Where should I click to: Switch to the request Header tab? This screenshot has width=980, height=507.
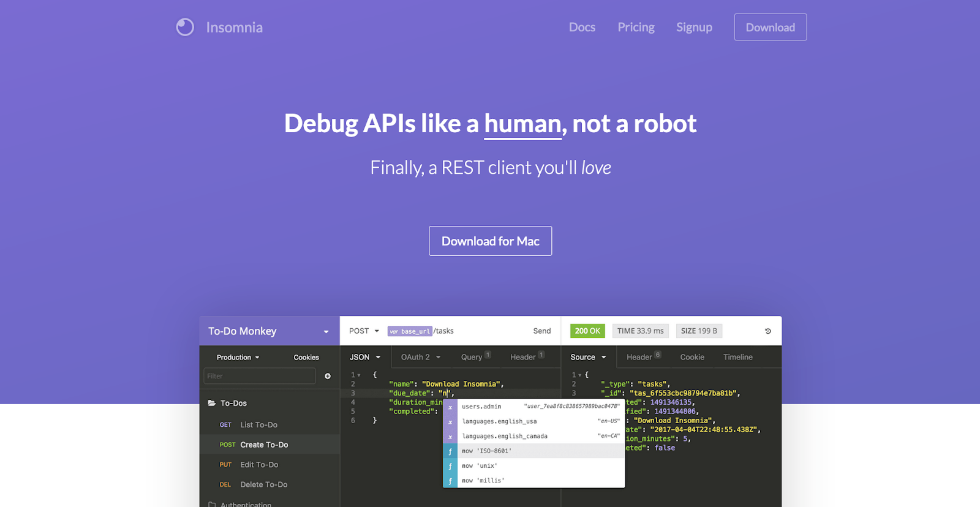[527, 357]
